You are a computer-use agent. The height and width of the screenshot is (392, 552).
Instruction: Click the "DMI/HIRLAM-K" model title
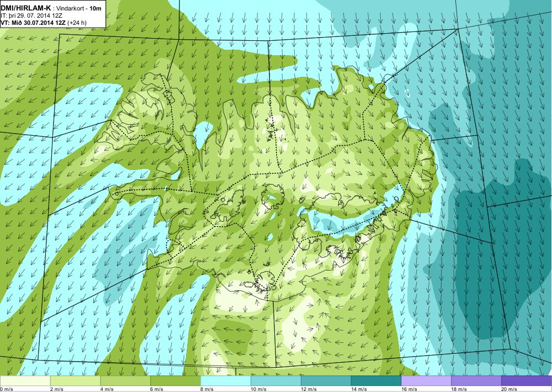pyautogui.click(x=26, y=8)
